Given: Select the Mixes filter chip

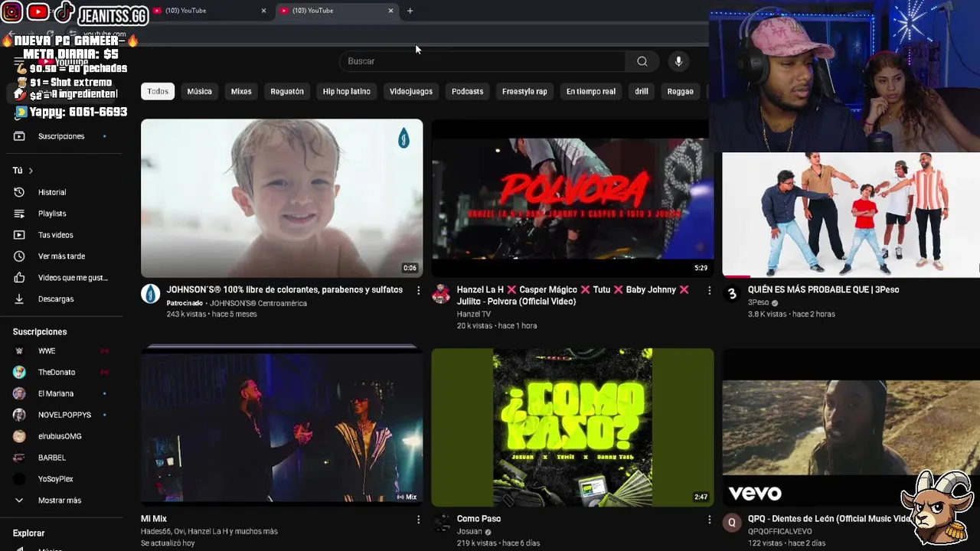Looking at the screenshot, I should (241, 91).
